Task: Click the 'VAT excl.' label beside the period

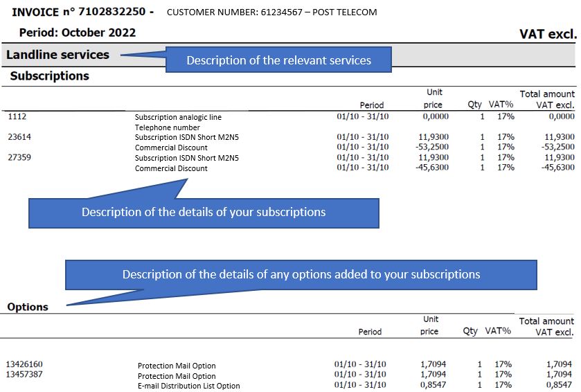Action: (x=547, y=33)
